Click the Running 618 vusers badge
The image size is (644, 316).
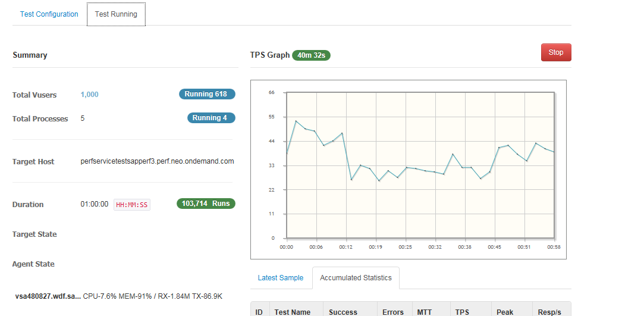click(207, 94)
